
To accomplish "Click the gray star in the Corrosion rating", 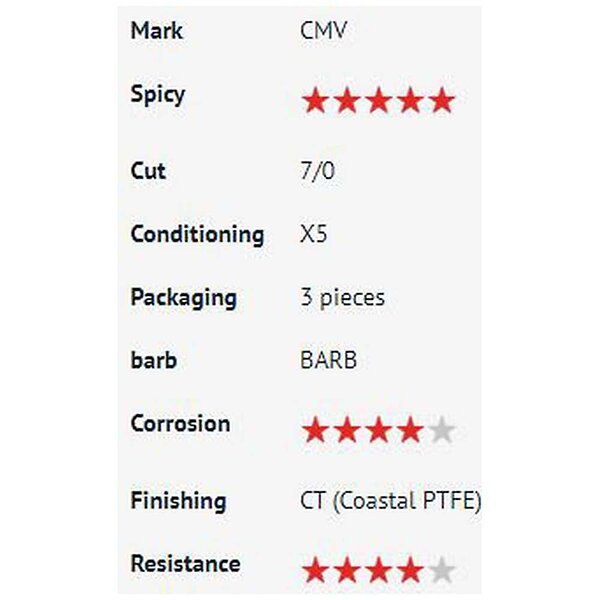I will pos(441,431).
